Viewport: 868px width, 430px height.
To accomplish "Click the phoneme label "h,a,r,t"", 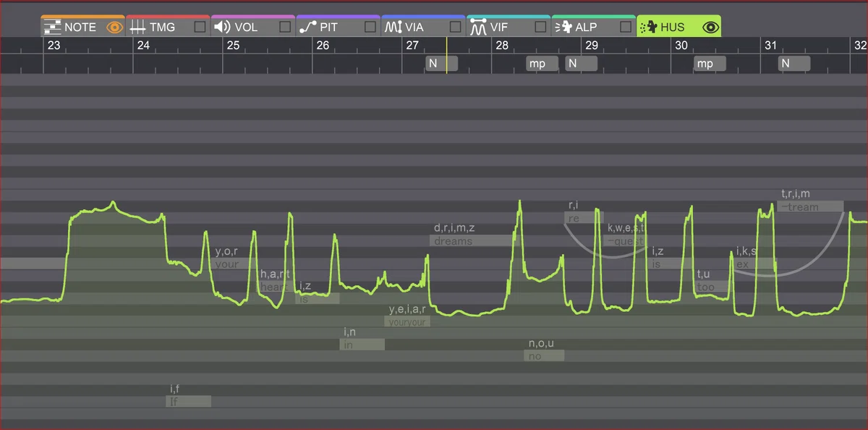I will coord(275,274).
